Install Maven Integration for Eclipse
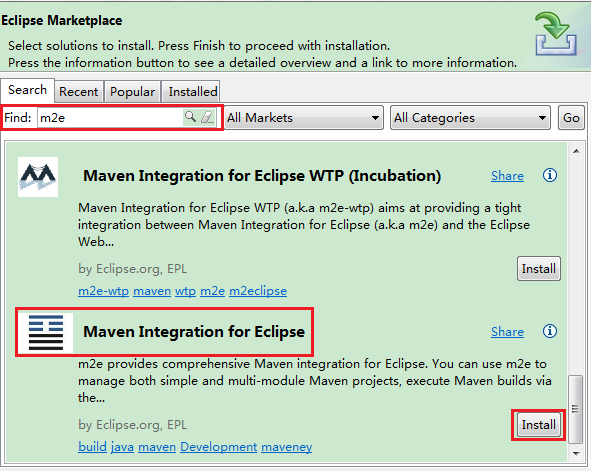Screen dimensions: 591x471 [x=539, y=425]
